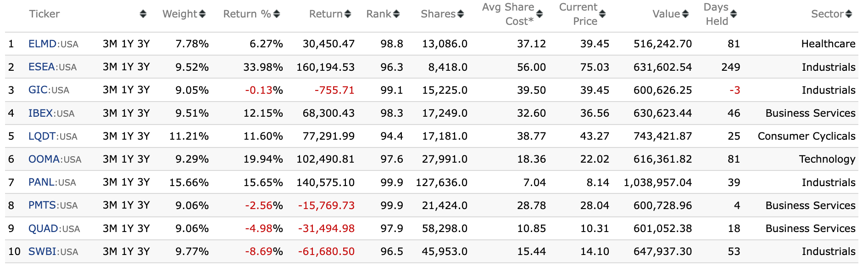The image size is (868, 272).
Task: Show 3Y chart for IBEX
Action: (144, 113)
